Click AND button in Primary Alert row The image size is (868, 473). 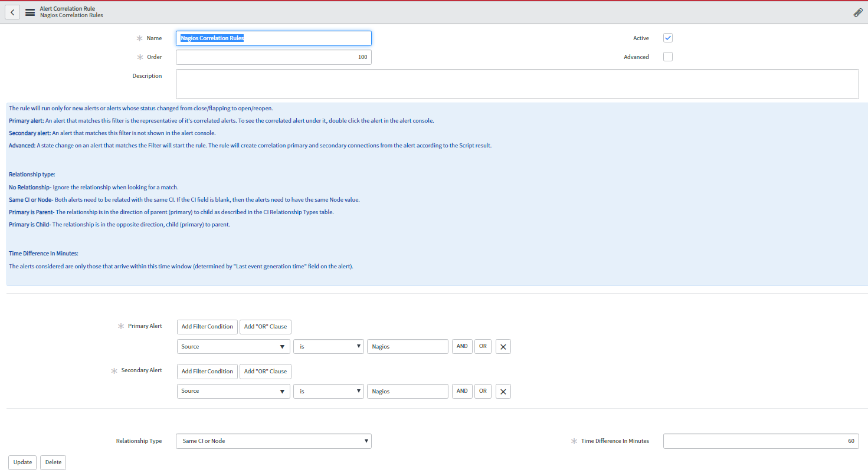tap(462, 347)
